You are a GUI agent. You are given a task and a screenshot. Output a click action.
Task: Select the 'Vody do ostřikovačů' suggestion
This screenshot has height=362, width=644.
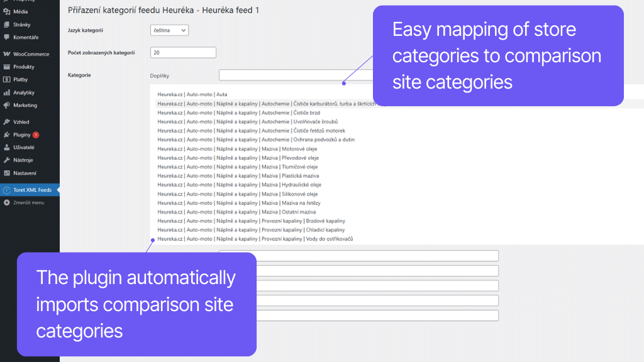[255, 239]
